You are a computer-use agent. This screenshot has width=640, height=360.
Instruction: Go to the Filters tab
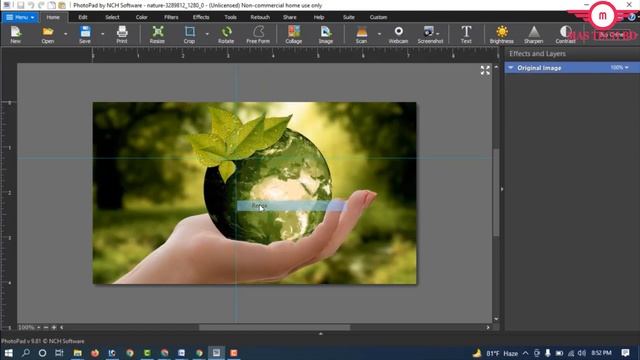(x=171, y=17)
